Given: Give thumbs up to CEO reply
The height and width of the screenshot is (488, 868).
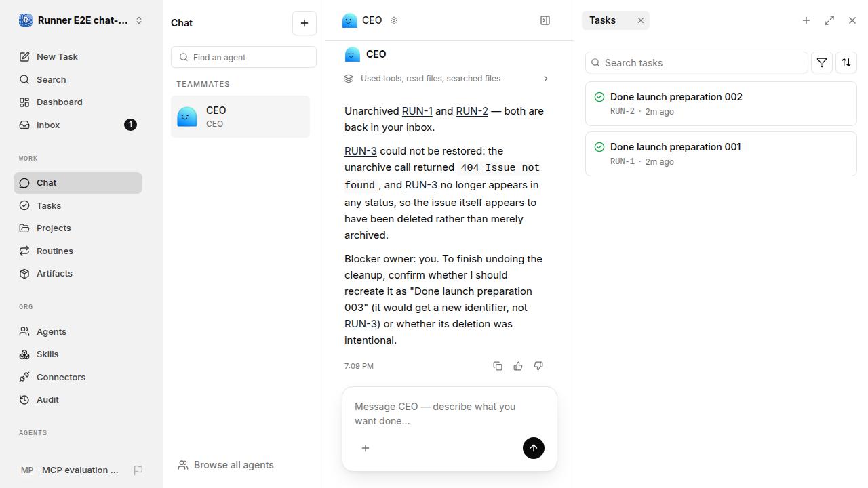Looking at the screenshot, I should (518, 366).
